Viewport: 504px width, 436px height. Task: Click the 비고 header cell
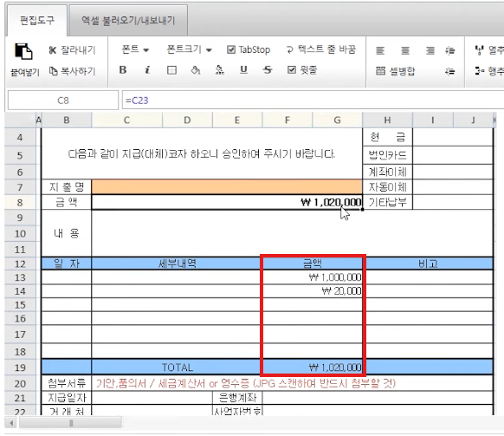coord(428,264)
